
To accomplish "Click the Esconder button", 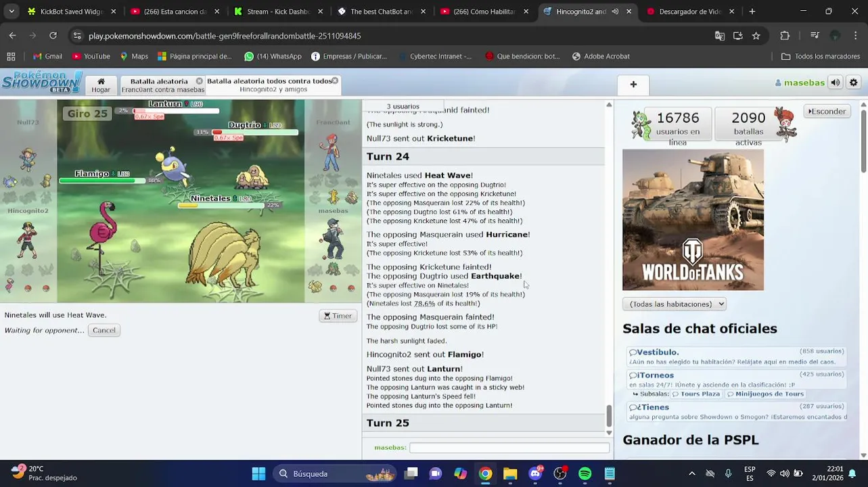I will coord(827,111).
